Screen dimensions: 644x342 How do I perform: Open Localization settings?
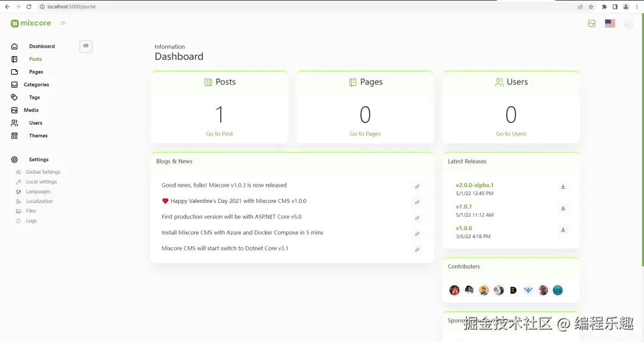click(39, 201)
